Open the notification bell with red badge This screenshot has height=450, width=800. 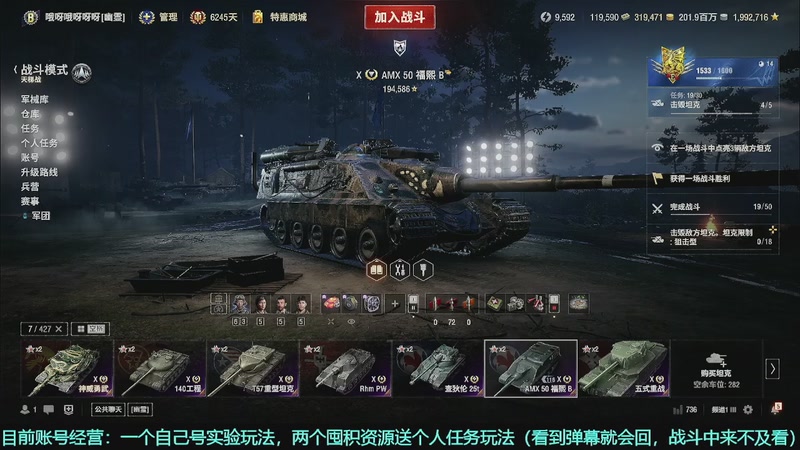(x=776, y=409)
